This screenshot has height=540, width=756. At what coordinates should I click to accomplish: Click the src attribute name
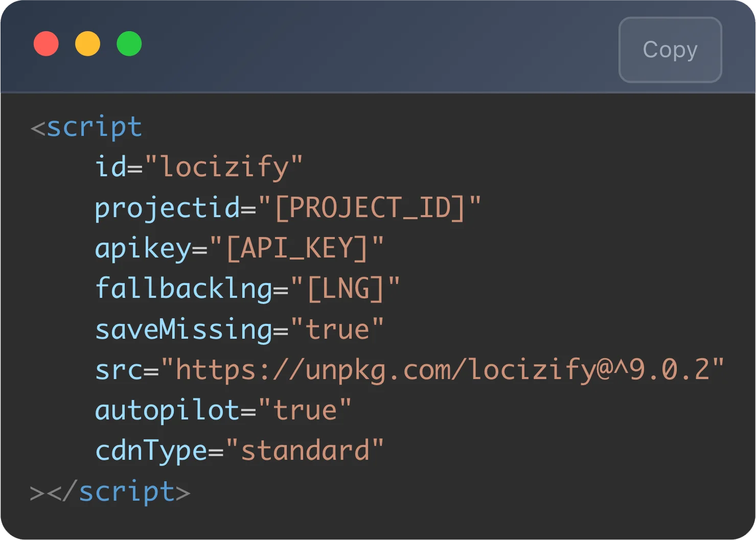(119, 370)
